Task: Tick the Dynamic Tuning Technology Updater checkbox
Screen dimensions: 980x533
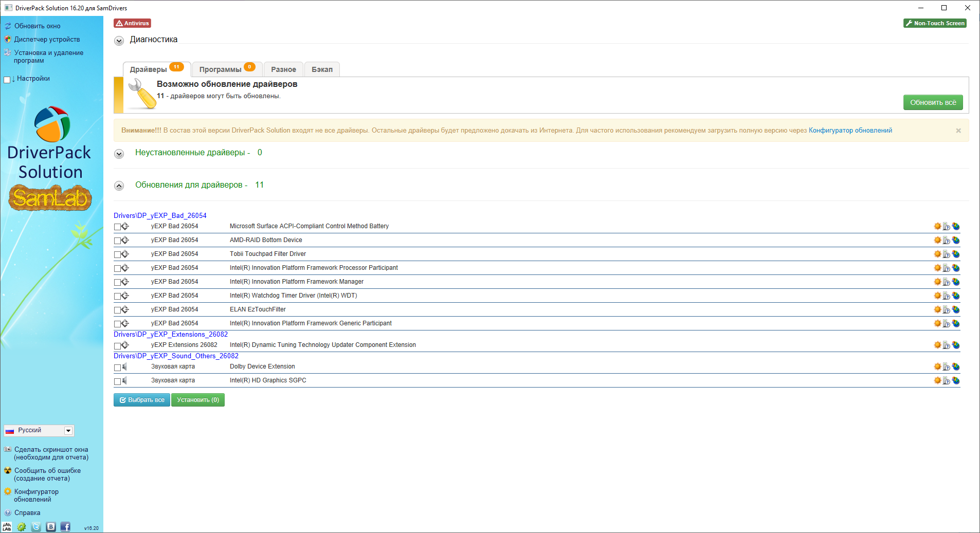Action: 117,346
